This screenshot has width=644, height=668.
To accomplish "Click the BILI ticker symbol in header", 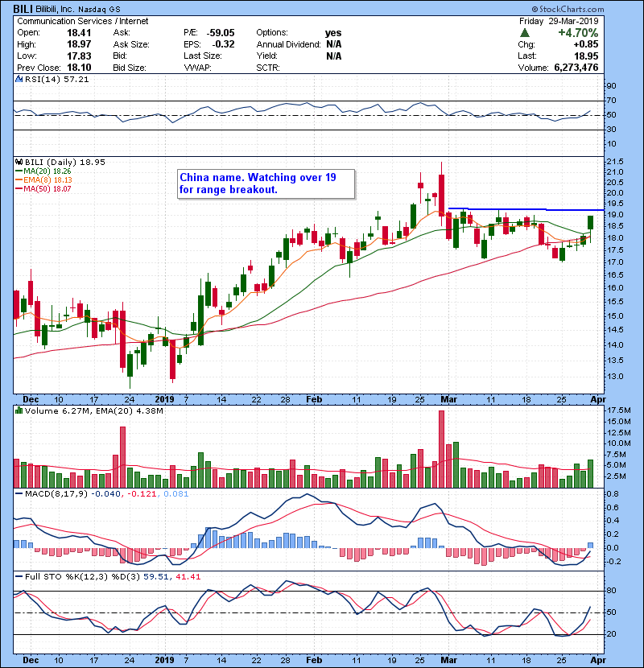I will coord(23,9).
